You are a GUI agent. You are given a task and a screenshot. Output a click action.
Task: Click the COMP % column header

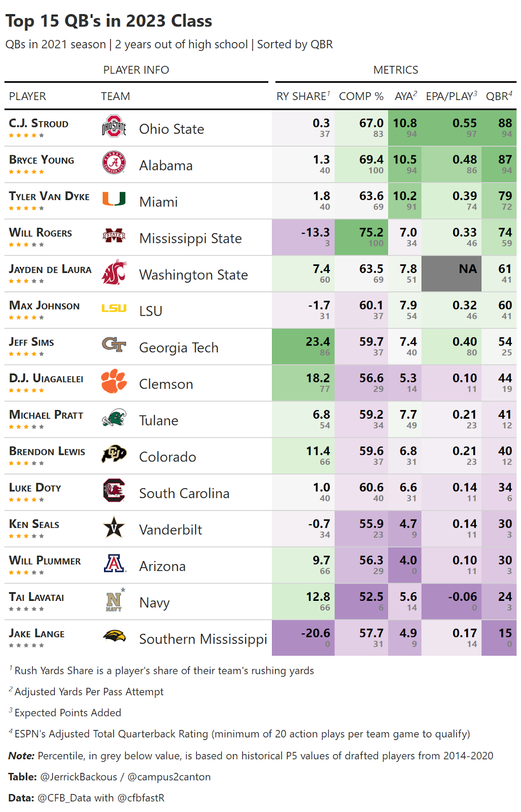pyautogui.click(x=361, y=96)
